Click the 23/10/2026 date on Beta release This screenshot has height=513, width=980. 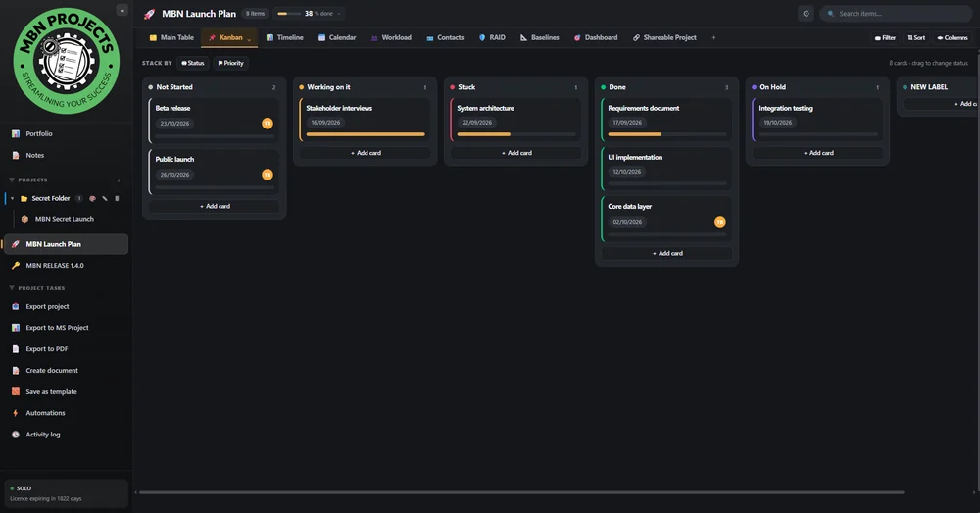point(174,124)
